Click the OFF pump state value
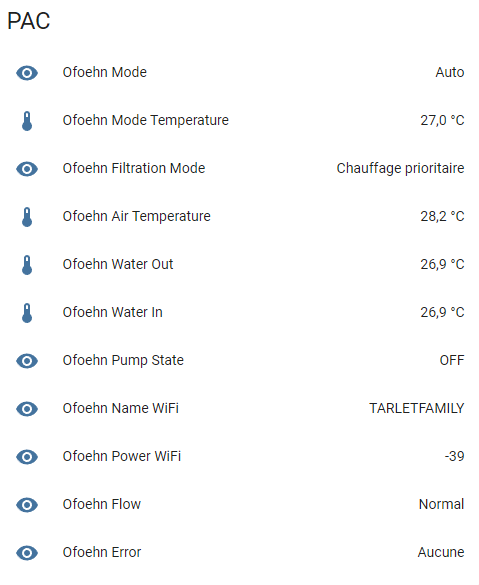Viewport: 479px width, 585px height. (x=452, y=360)
